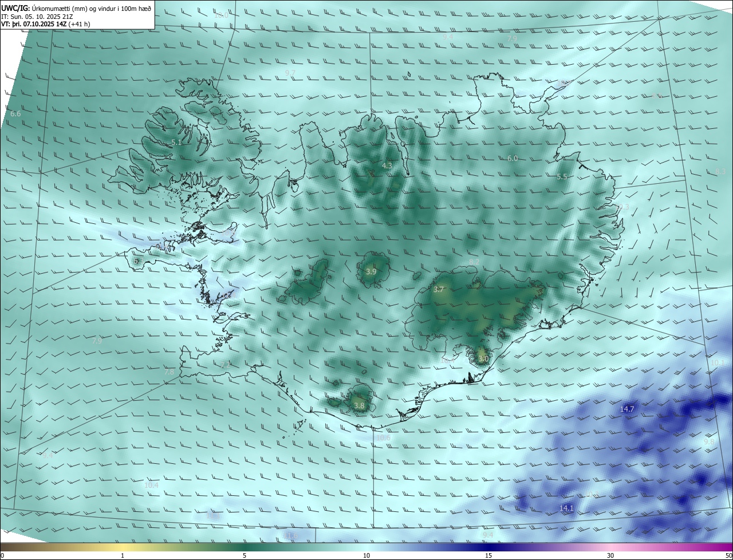Click the 15 tick on the color scale
Image resolution: width=733 pixels, height=560 pixels.
tap(488, 555)
